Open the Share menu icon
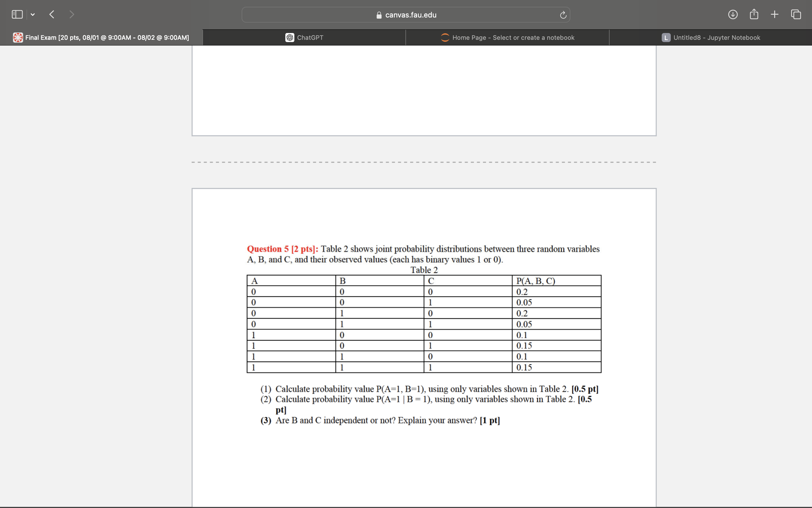 coord(754,14)
